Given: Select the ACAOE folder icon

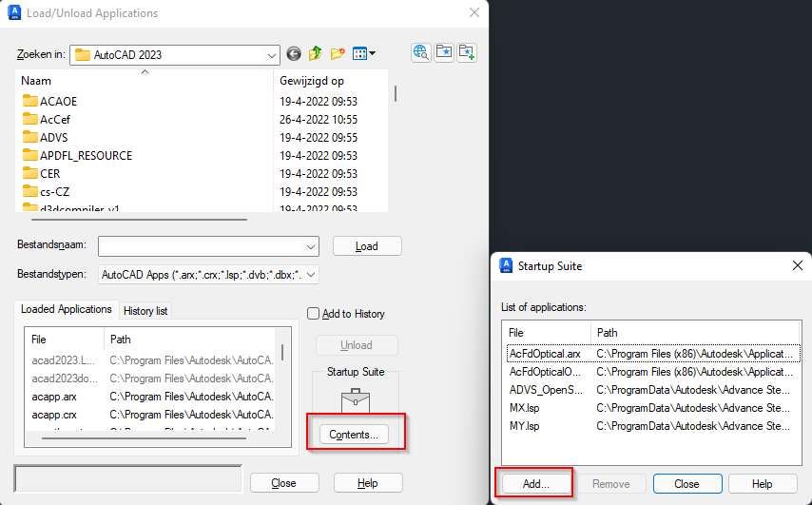Looking at the screenshot, I should (x=30, y=101).
